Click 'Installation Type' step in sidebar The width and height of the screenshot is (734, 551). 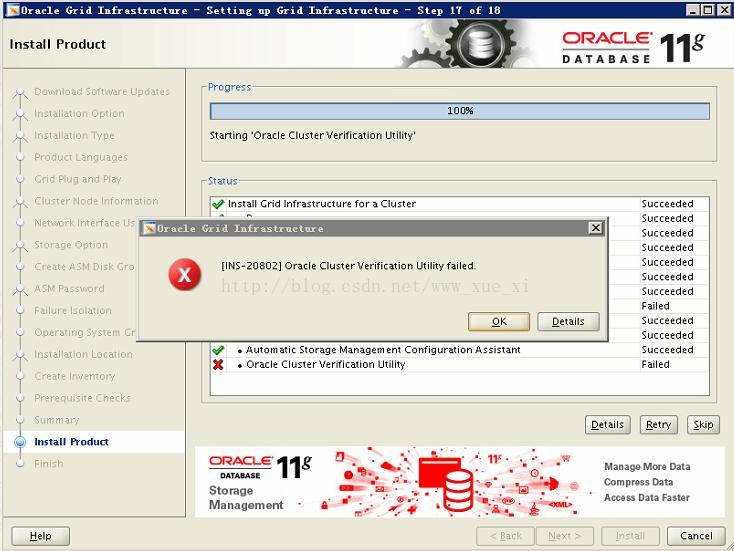[74, 135]
